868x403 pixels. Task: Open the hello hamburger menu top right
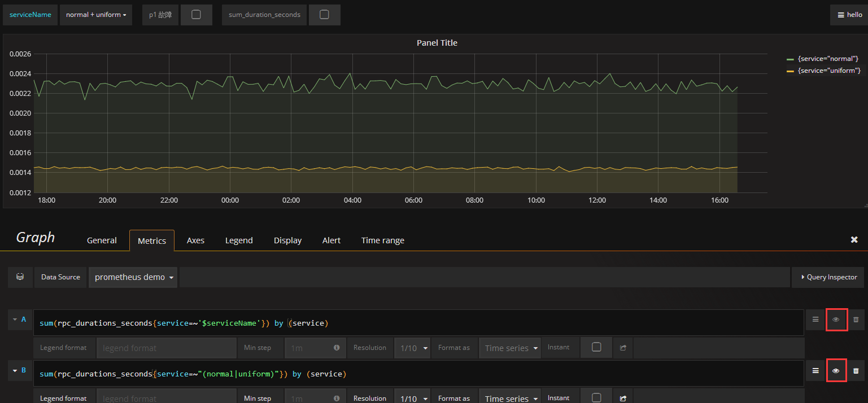pos(849,14)
